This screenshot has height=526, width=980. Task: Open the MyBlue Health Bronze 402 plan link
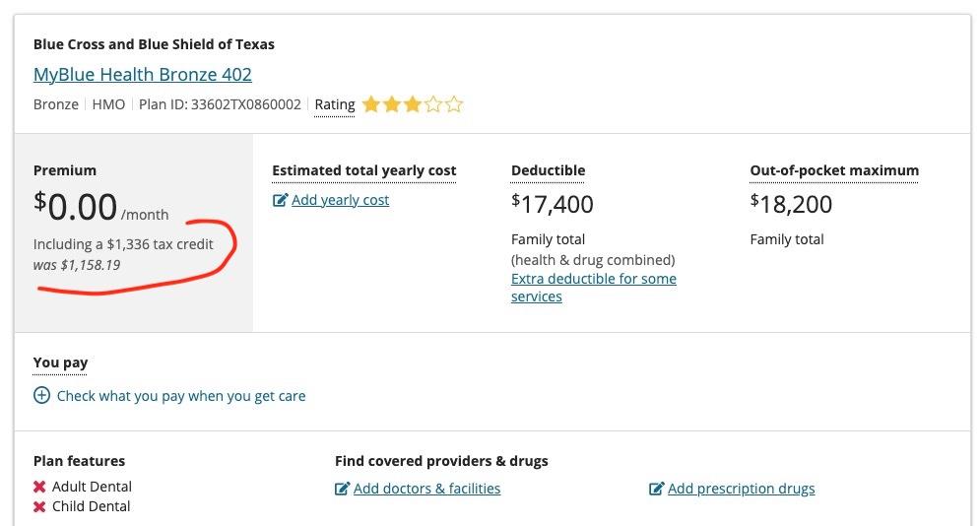(143, 75)
